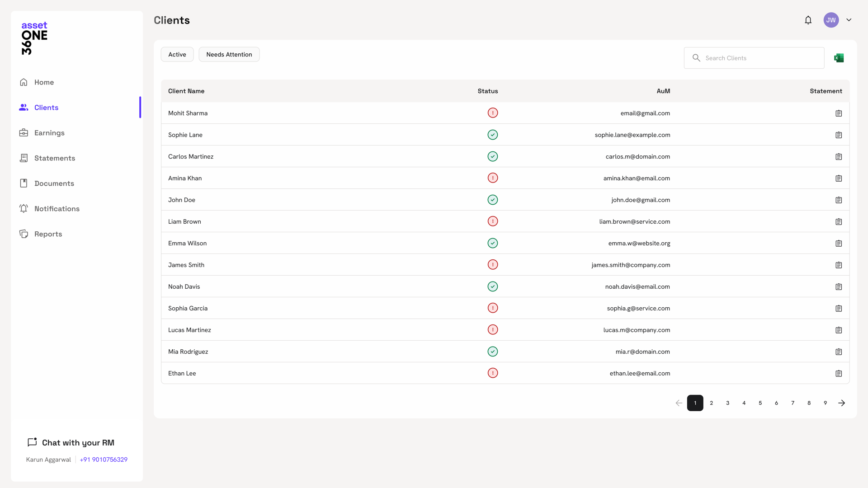The width and height of the screenshot is (868, 488).
Task: Click the Search Clients input field
Action: point(754,58)
